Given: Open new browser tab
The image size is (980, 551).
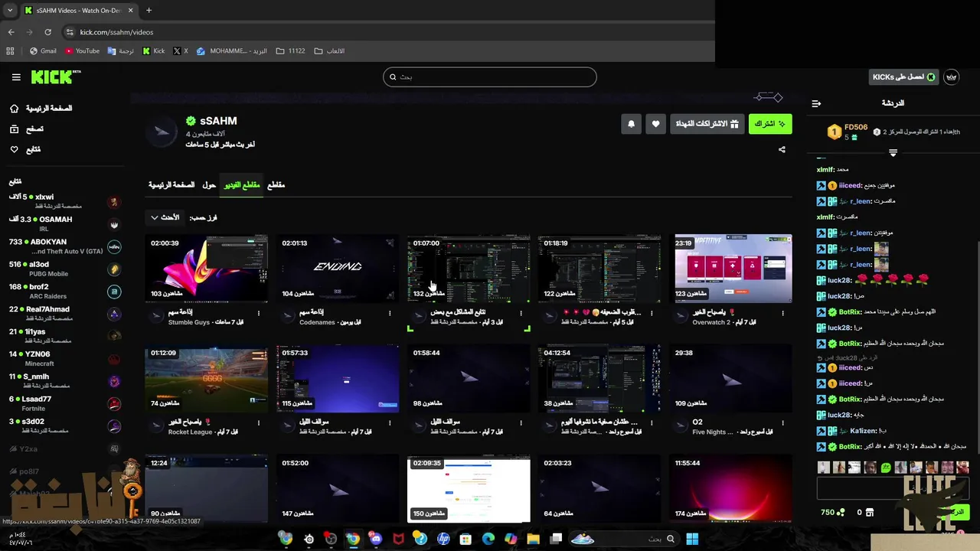Looking at the screenshot, I should 149,10.
